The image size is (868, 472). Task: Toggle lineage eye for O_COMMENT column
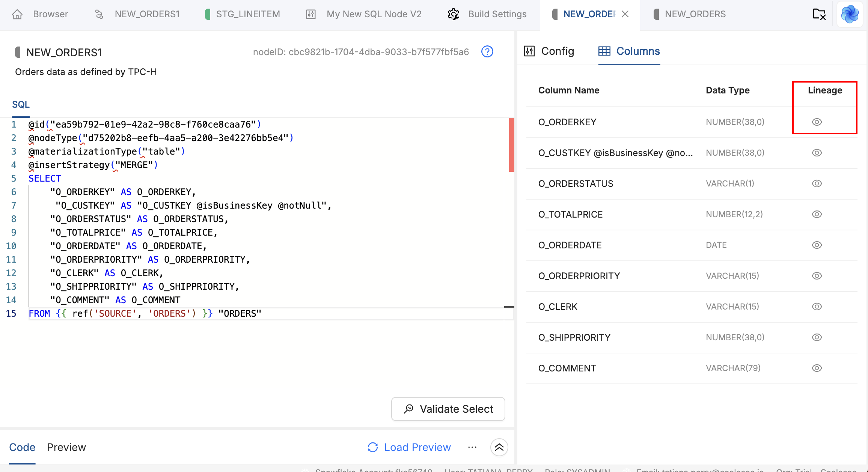pyautogui.click(x=817, y=368)
